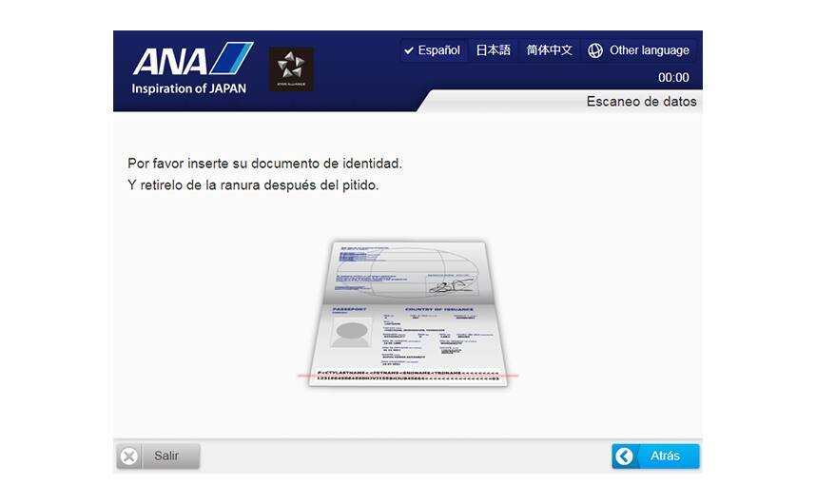The image size is (816, 504).
Task: Click the passport scan illustration
Action: [408, 313]
